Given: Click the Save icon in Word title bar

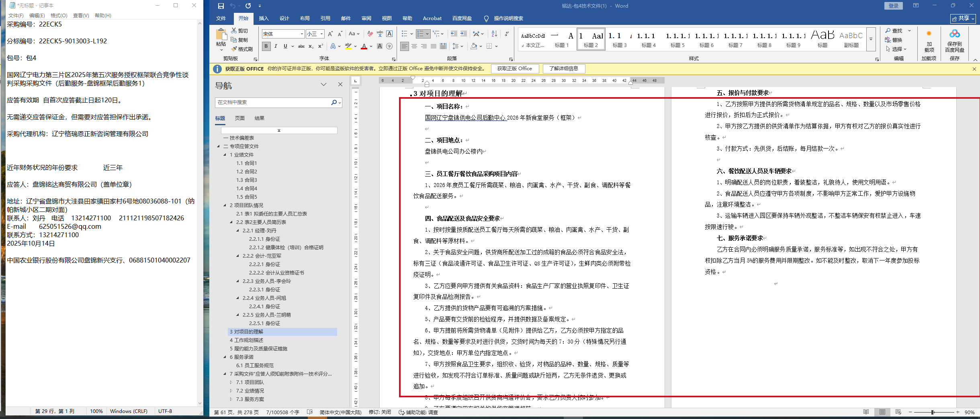Looking at the screenshot, I should point(221,6).
